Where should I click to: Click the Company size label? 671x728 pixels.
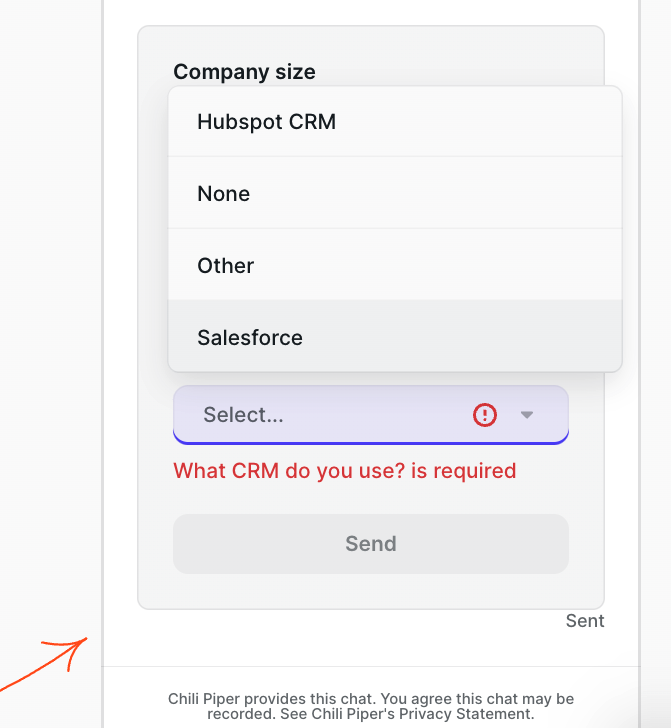click(x=244, y=72)
